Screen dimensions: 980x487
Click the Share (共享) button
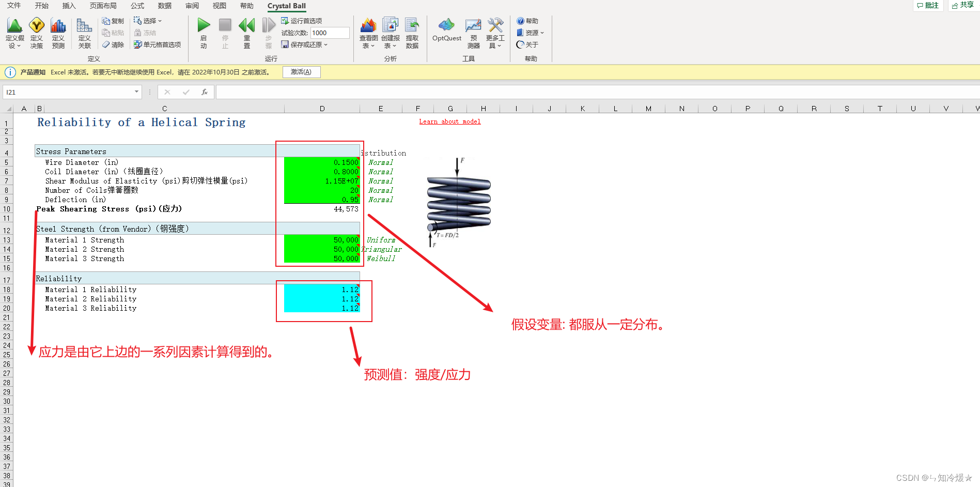(x=963, y=5)
